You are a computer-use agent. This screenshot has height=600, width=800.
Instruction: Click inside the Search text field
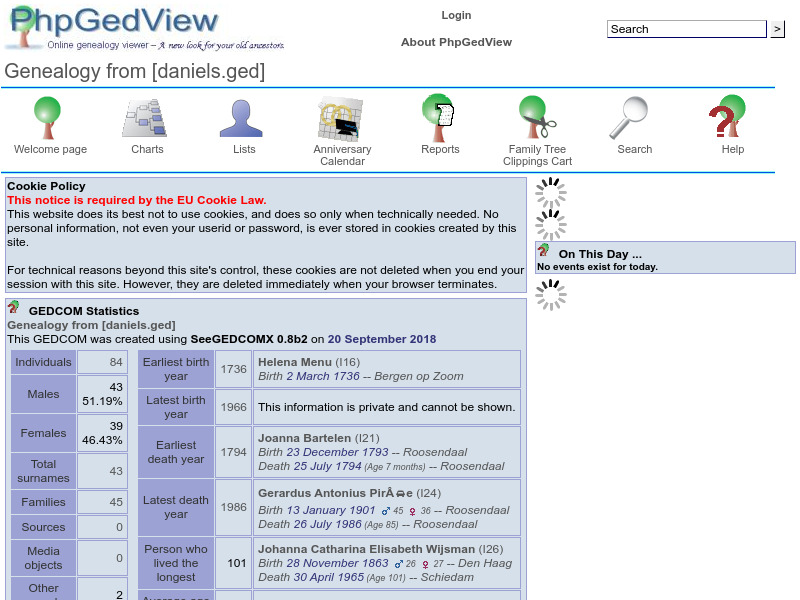[x=686, y=29]
